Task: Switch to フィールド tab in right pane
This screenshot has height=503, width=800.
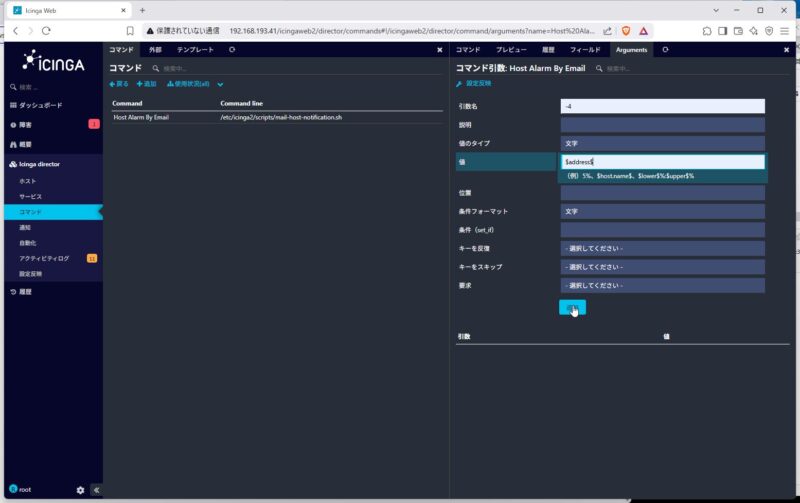Action: [x=585, y=49]
